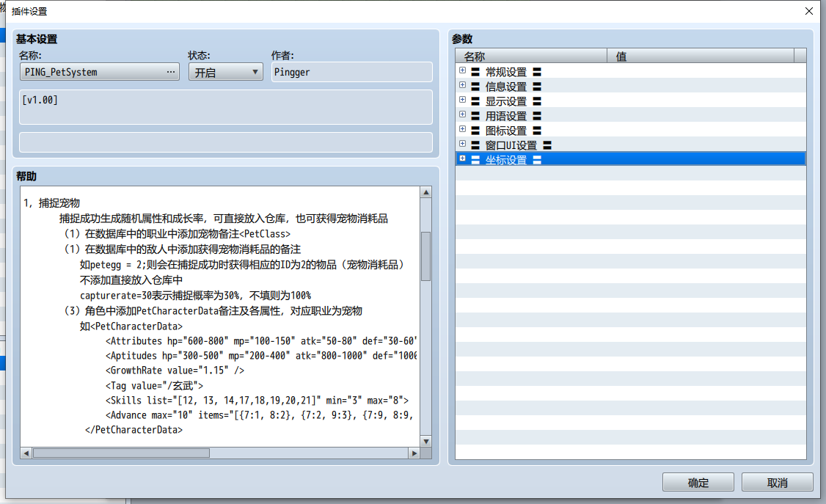Screen dimensions: 826x504
Task: Click the help text down arrow
Action: point(426,442)
